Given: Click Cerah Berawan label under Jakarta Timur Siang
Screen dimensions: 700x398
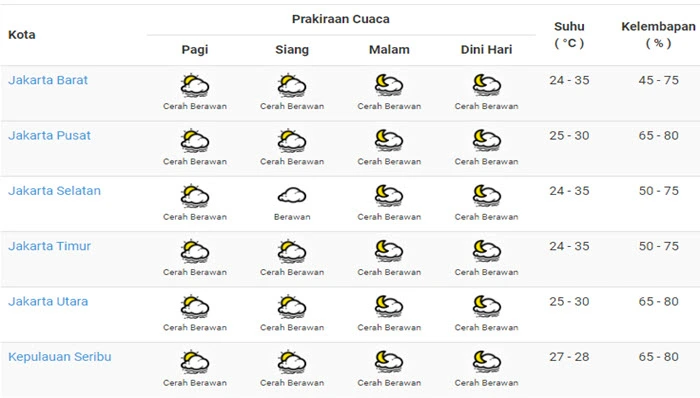Looking at the screenshot, I should point(292,272).
